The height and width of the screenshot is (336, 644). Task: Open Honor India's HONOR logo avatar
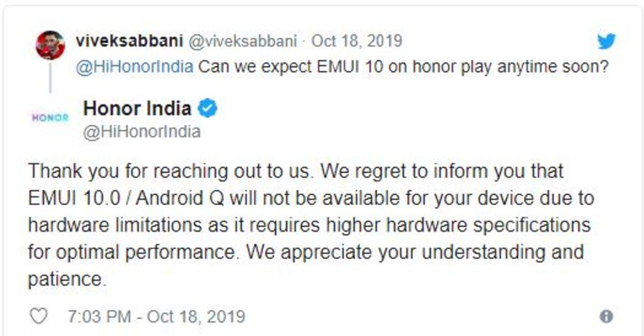[49, 116]
